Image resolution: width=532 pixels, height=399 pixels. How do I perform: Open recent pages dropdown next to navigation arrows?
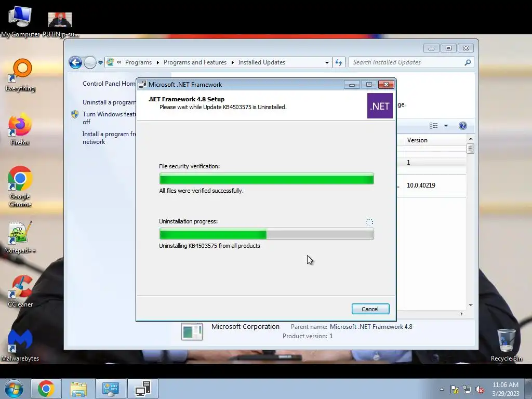pyautogui.click(x=100, y=63)
